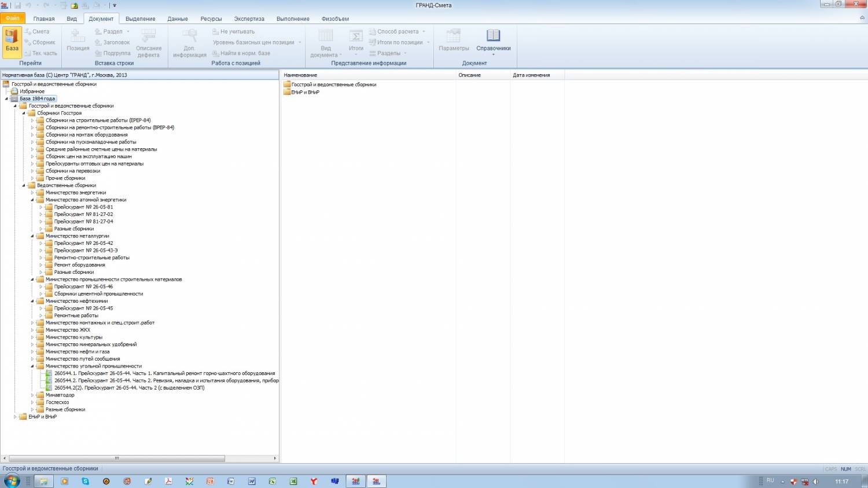Sort by the Дата изменения column header
Screen dimensions: 868x488
531,75
